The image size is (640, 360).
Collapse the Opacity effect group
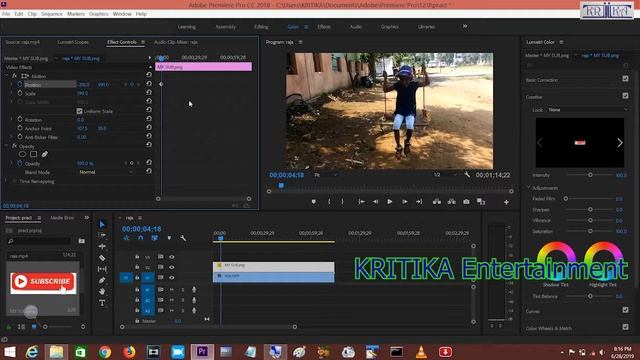7,146
